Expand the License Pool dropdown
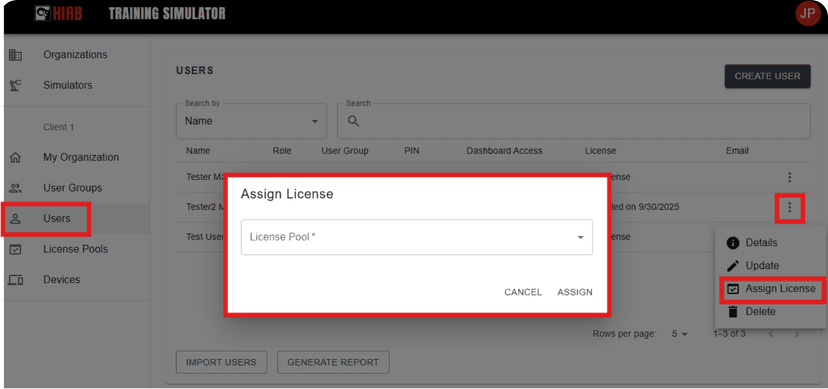828x389 pixels. (x=417, y=238)
